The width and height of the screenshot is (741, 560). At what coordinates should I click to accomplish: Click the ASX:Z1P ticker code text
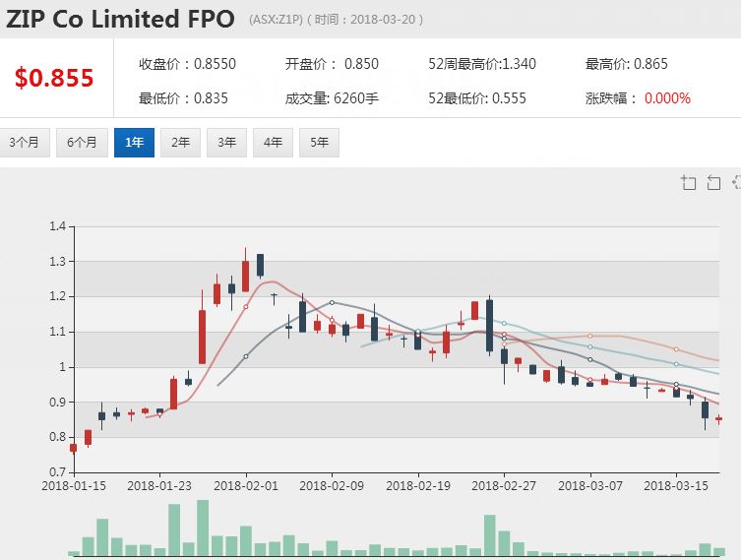click(x=276, y=20)
